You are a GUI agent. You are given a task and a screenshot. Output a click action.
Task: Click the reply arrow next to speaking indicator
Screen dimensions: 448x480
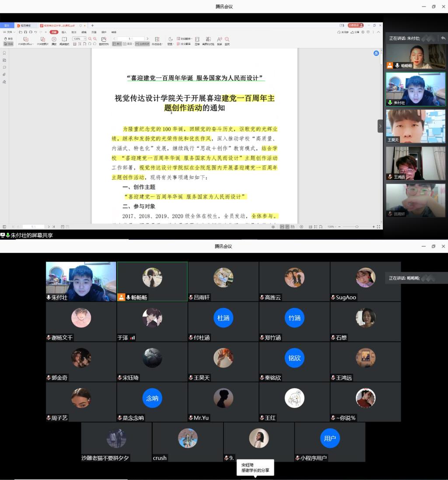coord(443,38)
